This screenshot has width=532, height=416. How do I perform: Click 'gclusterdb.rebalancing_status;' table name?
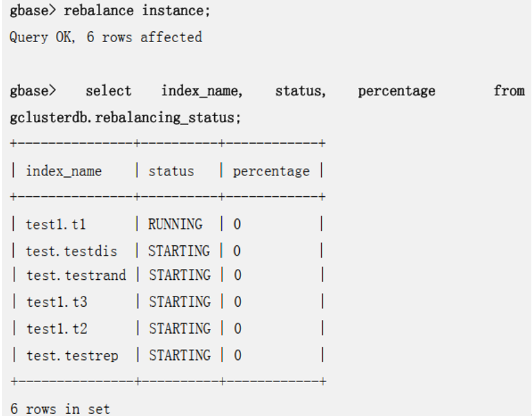click(x=126, y=117)
